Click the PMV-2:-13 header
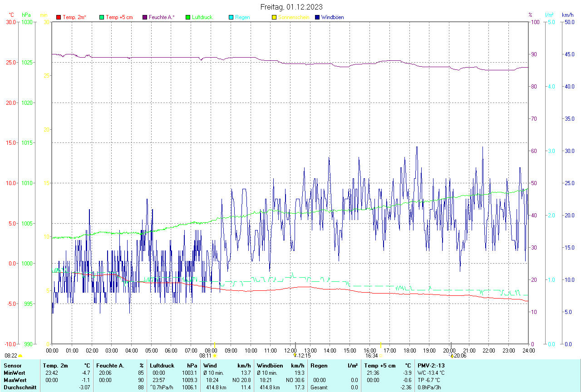This screenshot has height=392, width=581. (431, 366)
